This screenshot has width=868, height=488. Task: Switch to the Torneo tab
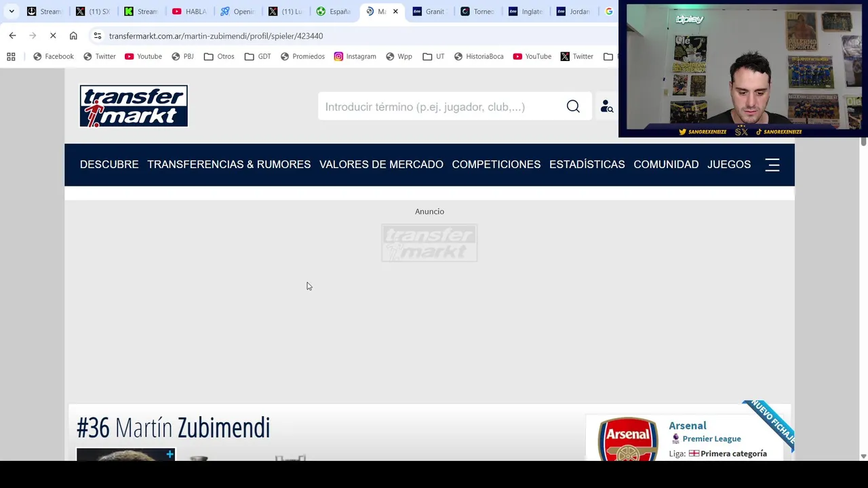click(478, 12)
